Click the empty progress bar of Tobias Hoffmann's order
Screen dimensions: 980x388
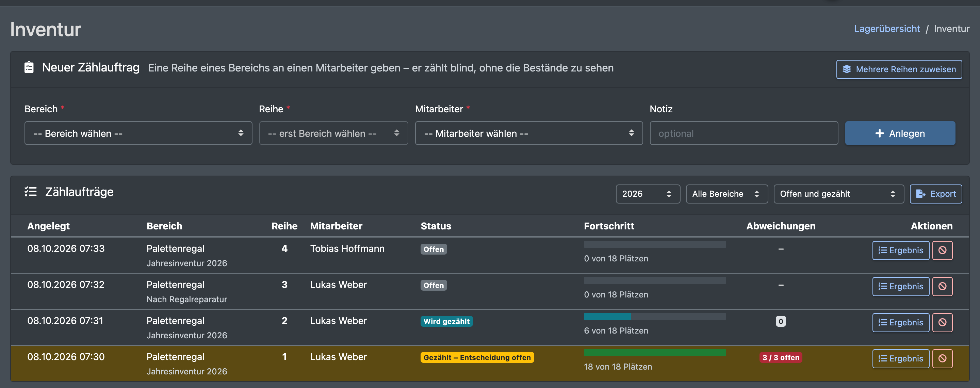pos(654,244)
